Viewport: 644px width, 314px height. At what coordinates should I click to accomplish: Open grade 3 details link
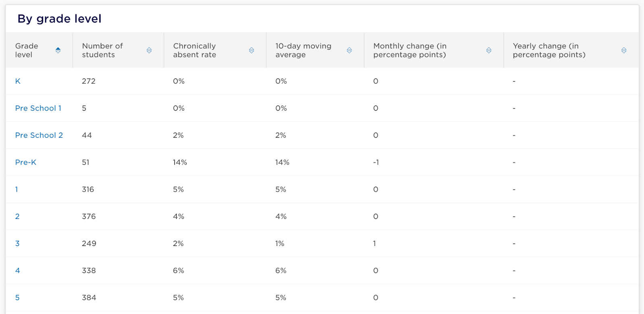[17, 244]
